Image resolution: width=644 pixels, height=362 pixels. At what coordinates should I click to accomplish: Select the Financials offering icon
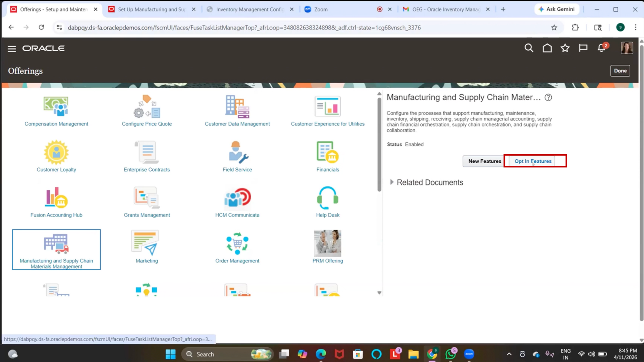[328, 152]
